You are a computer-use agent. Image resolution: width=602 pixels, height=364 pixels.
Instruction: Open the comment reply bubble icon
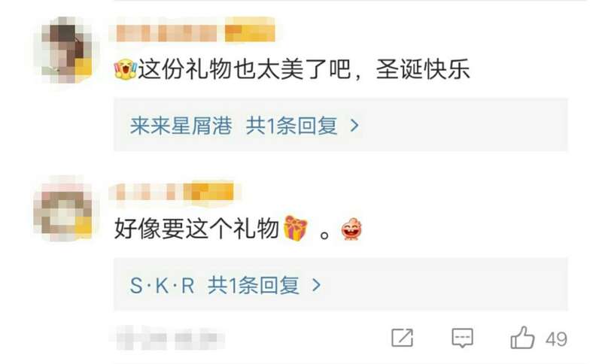click(x=462, y=338)
